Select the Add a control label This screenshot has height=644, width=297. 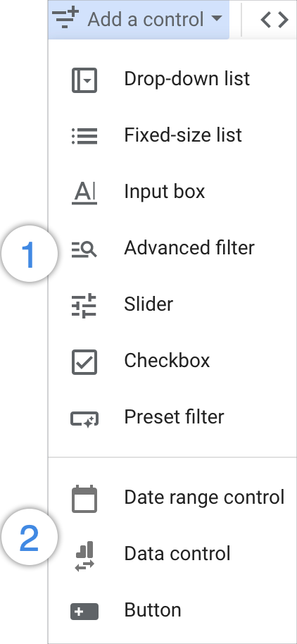pyautogui.click(x=146, y=19)
